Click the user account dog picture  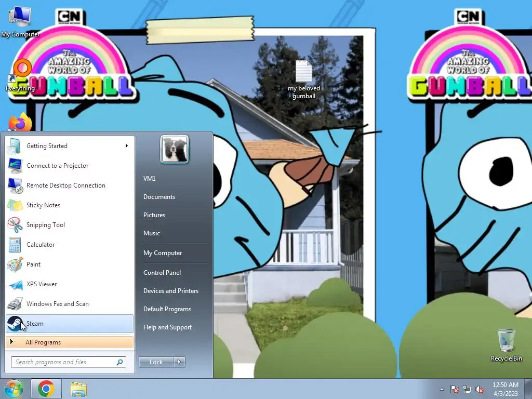[175, 150]
